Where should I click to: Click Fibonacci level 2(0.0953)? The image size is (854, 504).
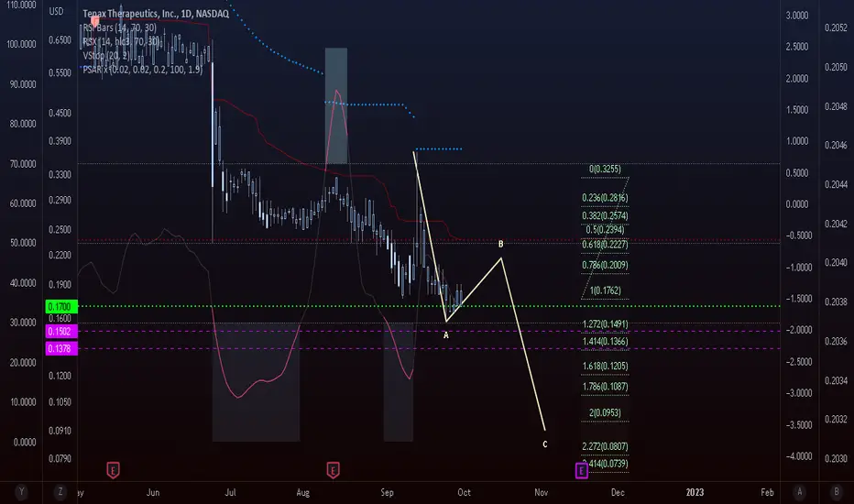click(605, 413)
